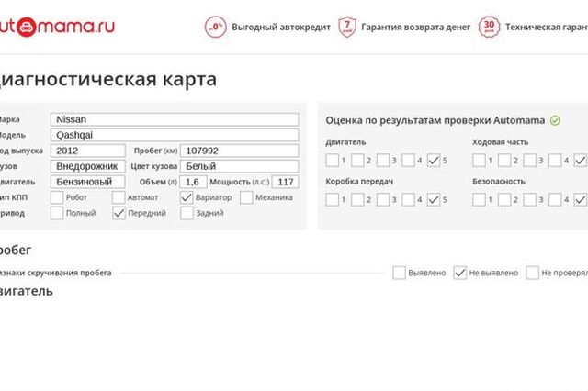Check the Не проверялось checkbox
588x391 pixels.
[x=533, y=273]
